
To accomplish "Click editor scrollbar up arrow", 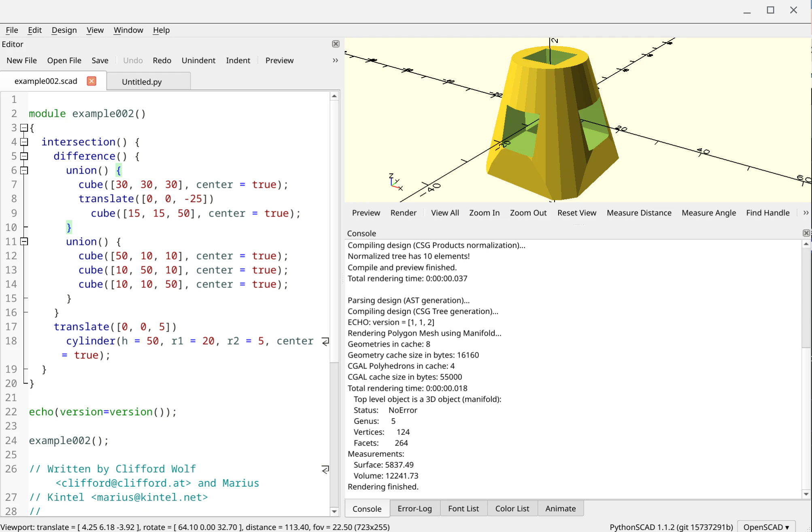I will click(334, 96).
